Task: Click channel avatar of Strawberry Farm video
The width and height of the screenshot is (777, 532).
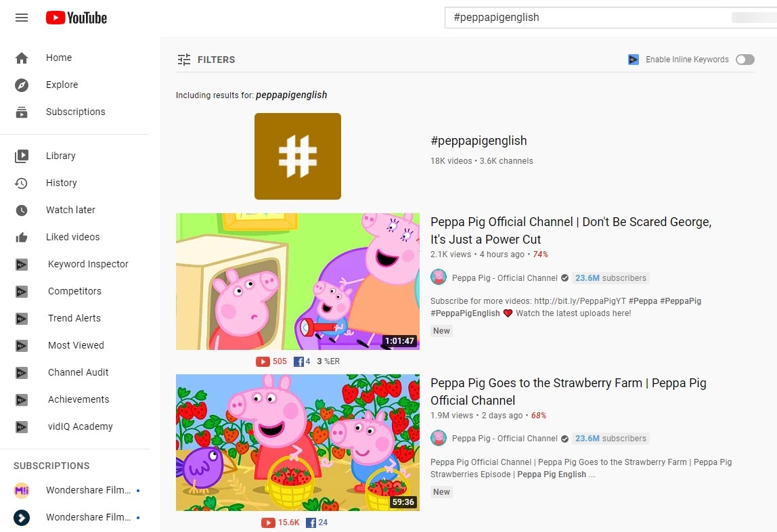Action: point(438,438)
